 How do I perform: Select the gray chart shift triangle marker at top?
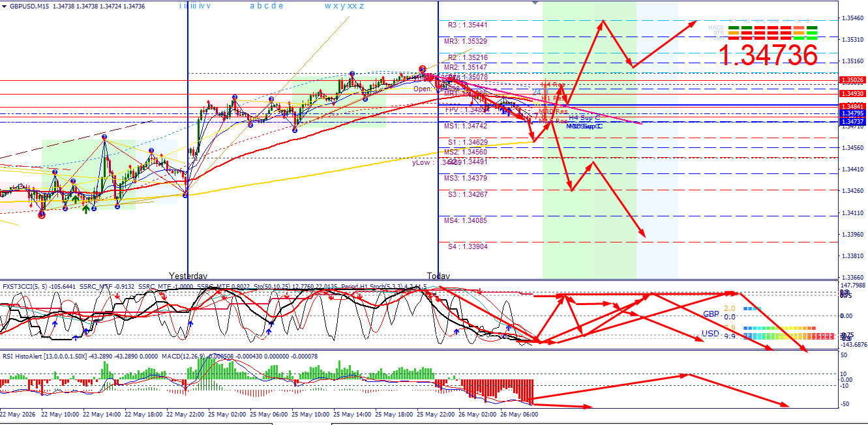tap(536, 3)
